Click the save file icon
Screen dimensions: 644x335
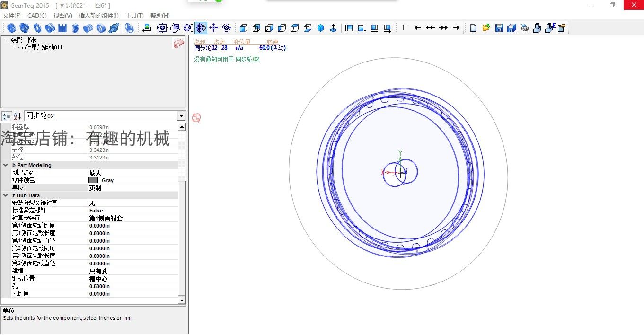(499, 28)
